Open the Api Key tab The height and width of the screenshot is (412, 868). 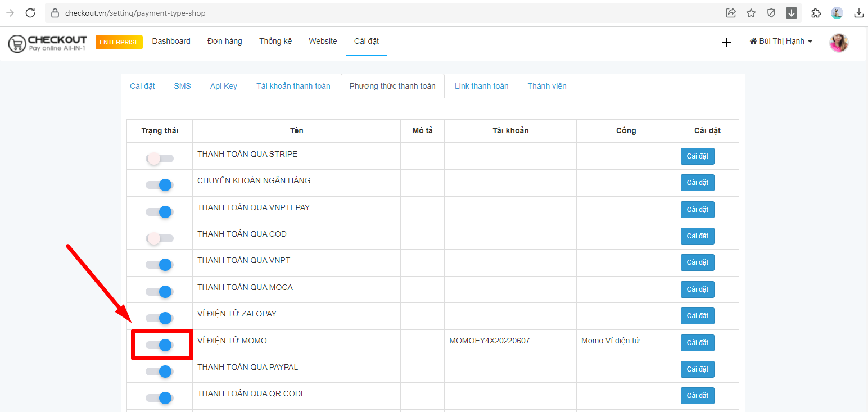[x=224, y=86]
